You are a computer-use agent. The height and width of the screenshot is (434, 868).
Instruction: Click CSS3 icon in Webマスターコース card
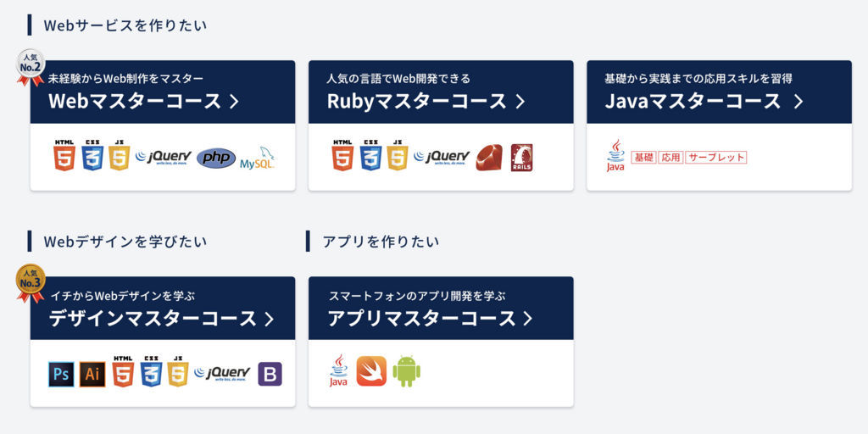[92, 155]
